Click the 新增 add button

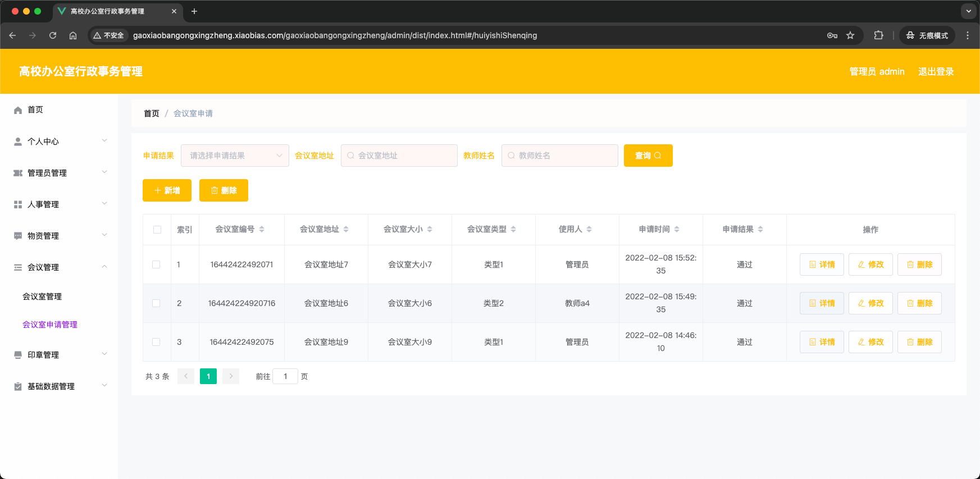167,190
